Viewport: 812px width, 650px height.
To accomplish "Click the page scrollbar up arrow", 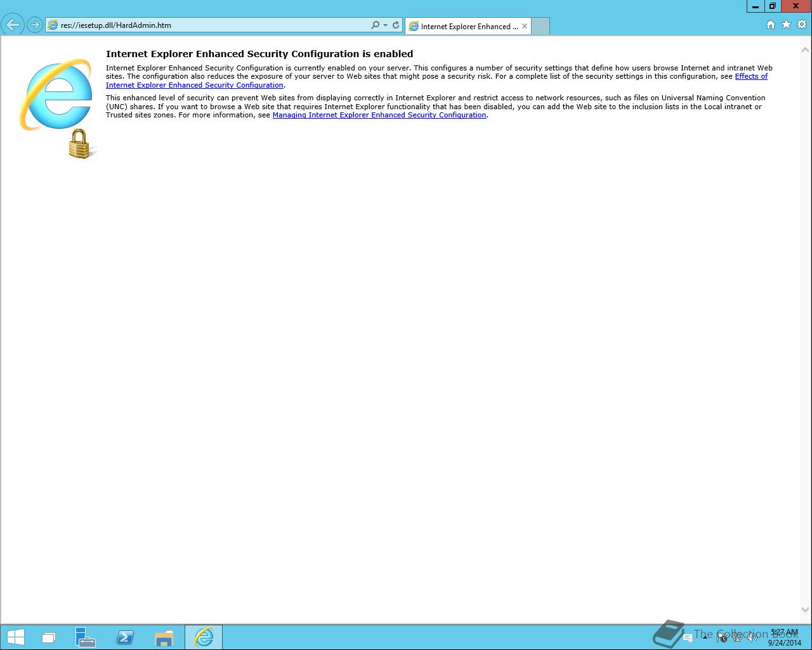I will pos(806,50).
